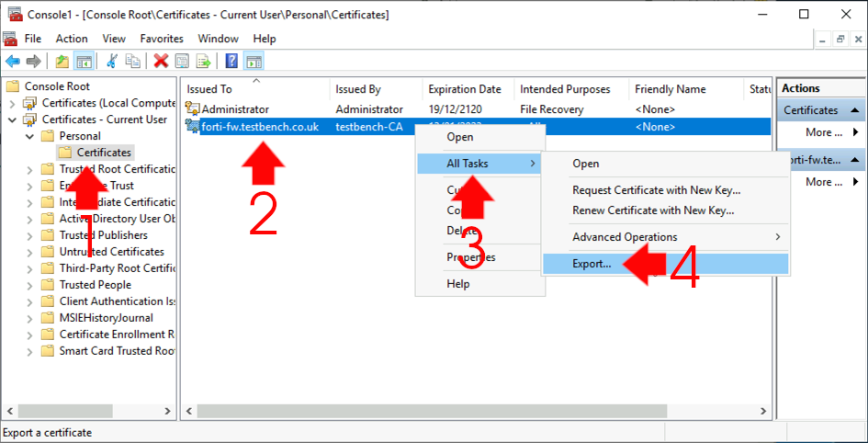Sort by the Issued To column header

(255, 89)
